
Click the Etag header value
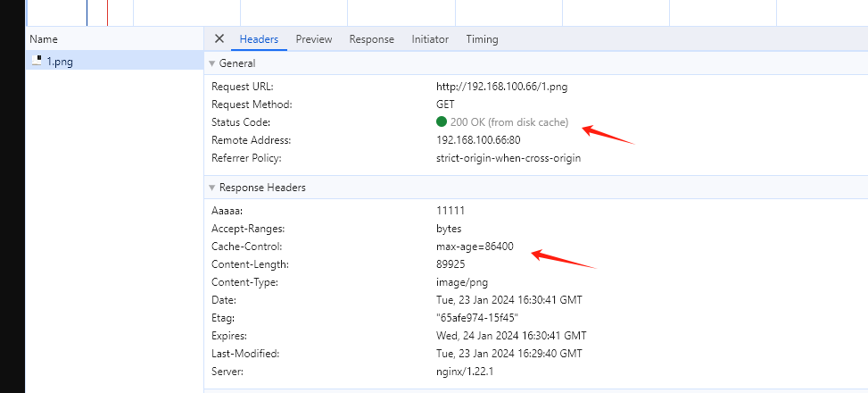477,318
